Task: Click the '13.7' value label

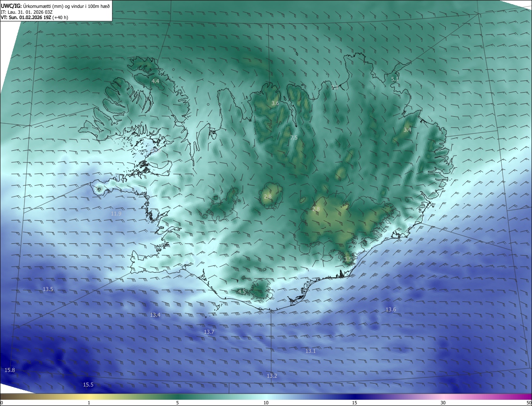Action: click(x=209, y=332)
